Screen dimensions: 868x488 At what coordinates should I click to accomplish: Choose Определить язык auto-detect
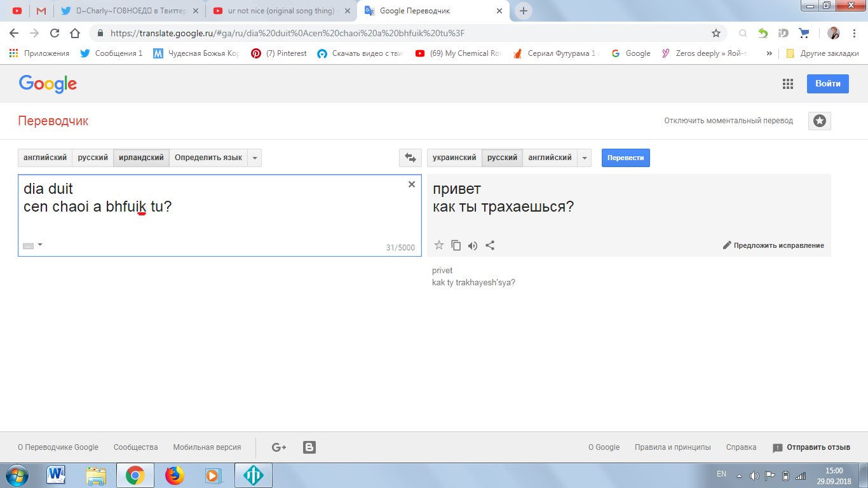click(208, 158)
